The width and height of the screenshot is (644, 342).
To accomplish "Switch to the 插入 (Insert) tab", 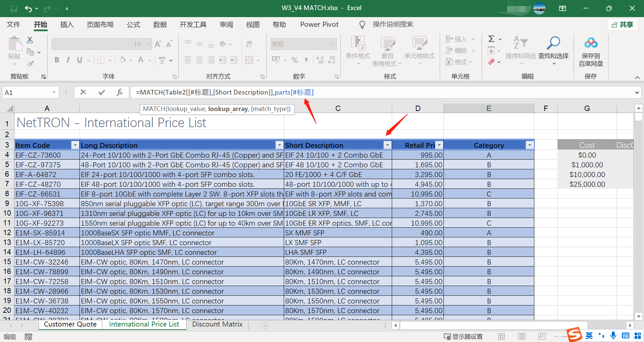I will pyautogui.click(x=67, y=24).
